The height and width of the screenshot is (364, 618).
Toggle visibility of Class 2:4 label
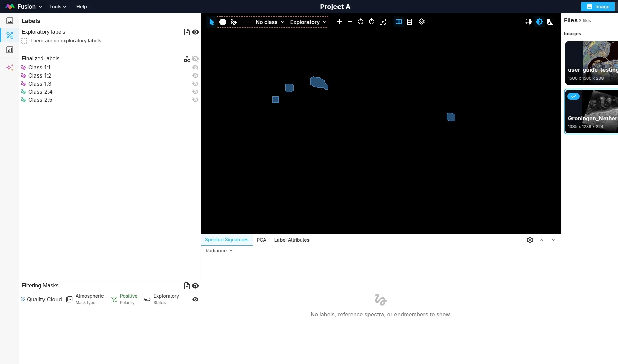pos(195,92)
